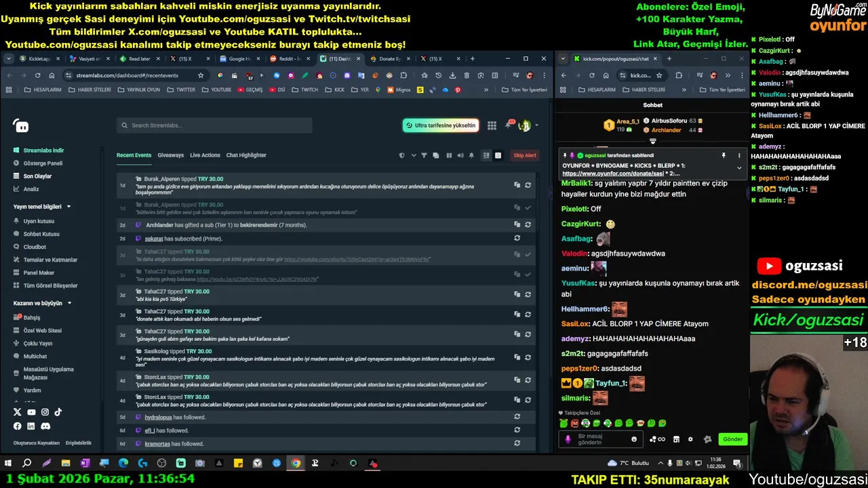
Task: Open Streamlabs İndir in the sidebar
Action: coord(39,150)
